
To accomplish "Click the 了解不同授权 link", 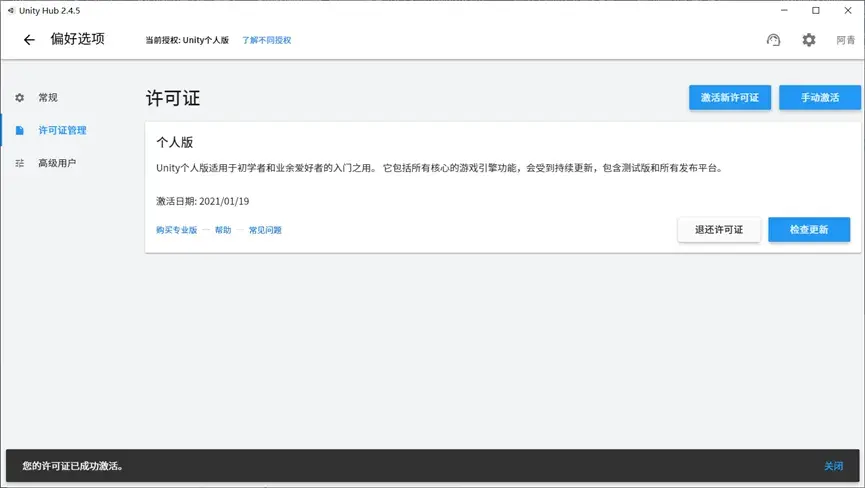I will coord(267,40).
